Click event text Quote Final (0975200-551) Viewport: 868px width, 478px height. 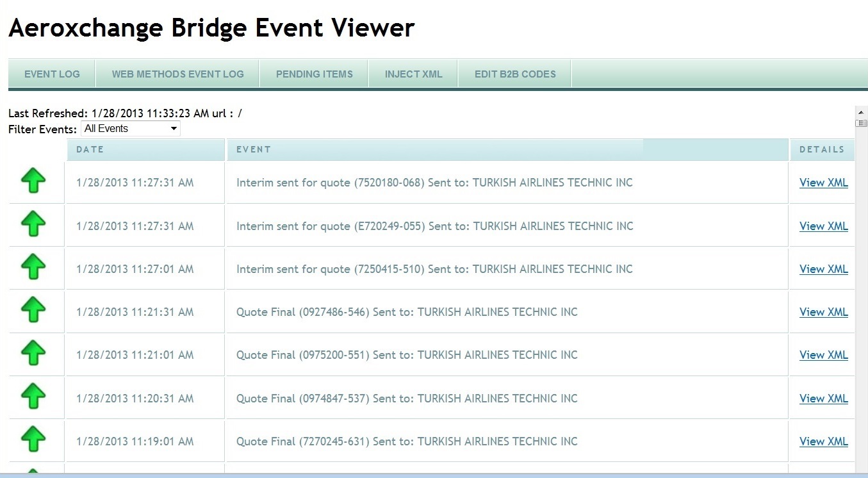pyautogui.click(x=407, y=355)
